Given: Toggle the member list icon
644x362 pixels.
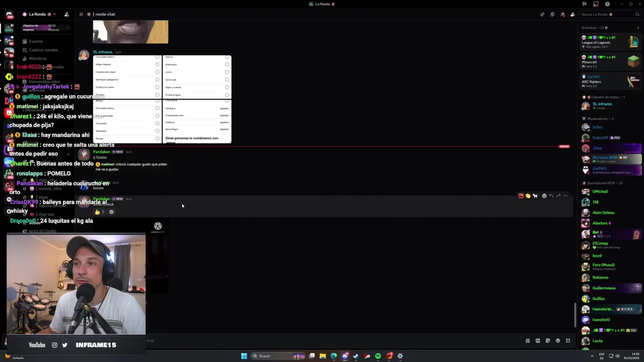Looking at the screenshot, I should point(573,14).
